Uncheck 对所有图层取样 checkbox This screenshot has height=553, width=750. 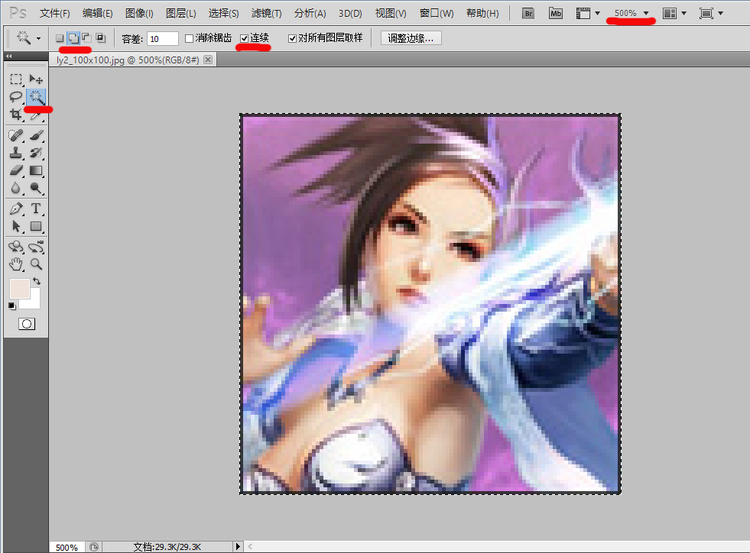coord(292,38)
